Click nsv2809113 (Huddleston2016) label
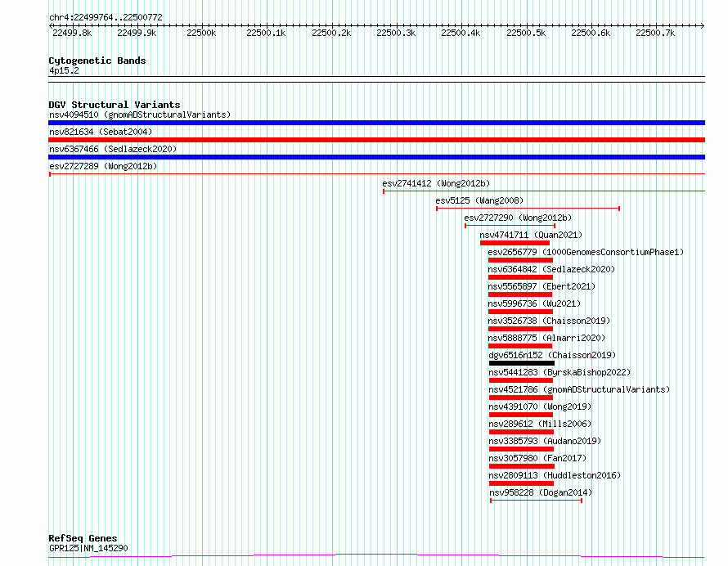This screenshot has height=566, width=728. pyautogui.click(x=555, y=475)
